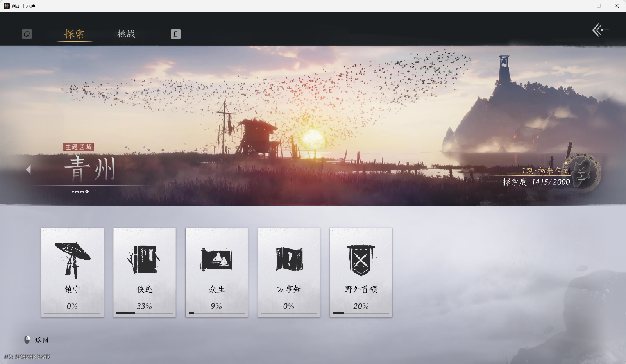Open the 侠迹 category card

(144, 272)
